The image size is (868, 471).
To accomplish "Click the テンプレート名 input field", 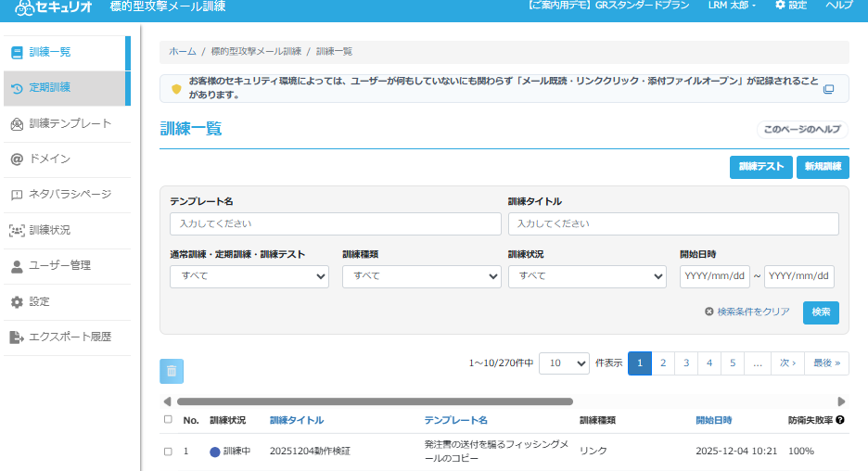I will pyautogui.click(x=336, y=223).
